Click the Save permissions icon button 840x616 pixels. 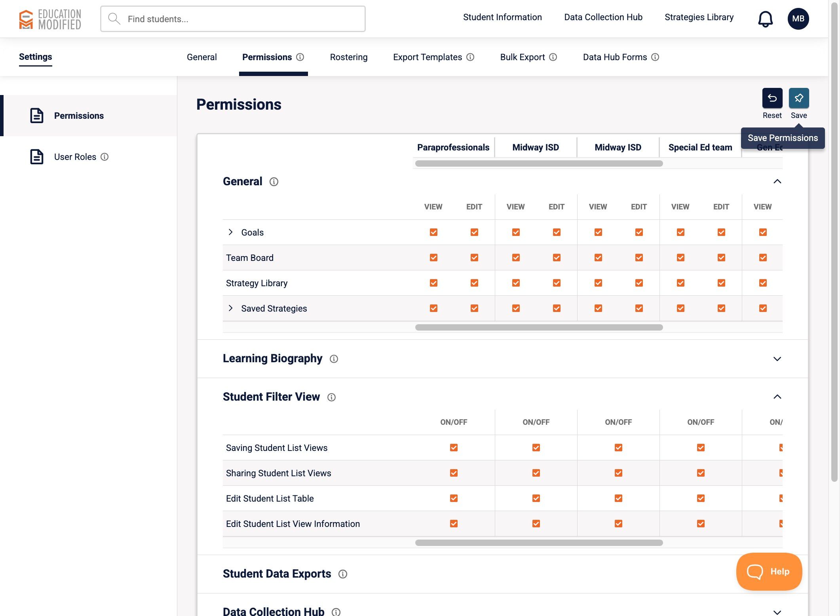coord(798,98)
